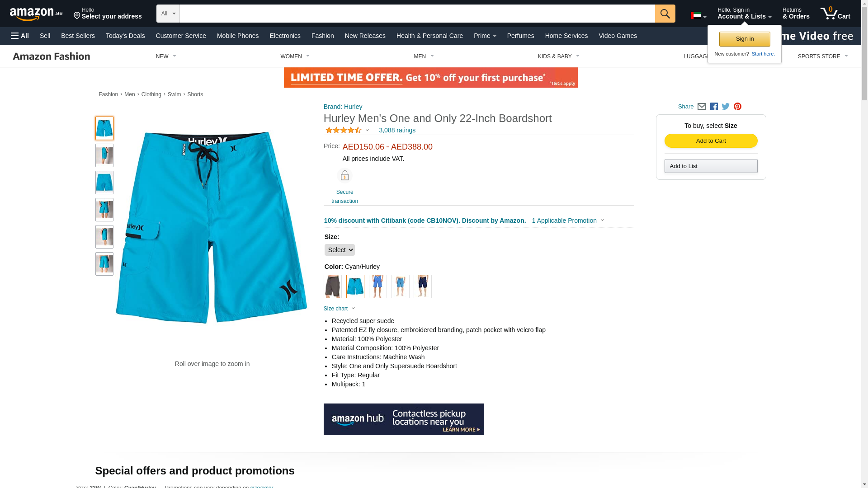868x488 pixels.
Task: Add the boardshort to cart
Action: click(x=711, y=141)
